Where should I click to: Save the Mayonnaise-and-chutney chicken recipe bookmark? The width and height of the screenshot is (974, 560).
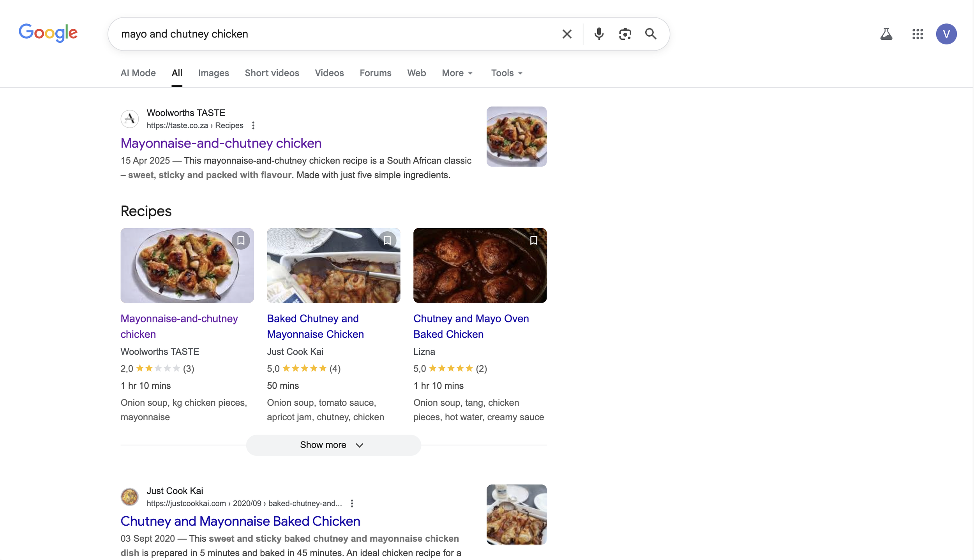241,240
